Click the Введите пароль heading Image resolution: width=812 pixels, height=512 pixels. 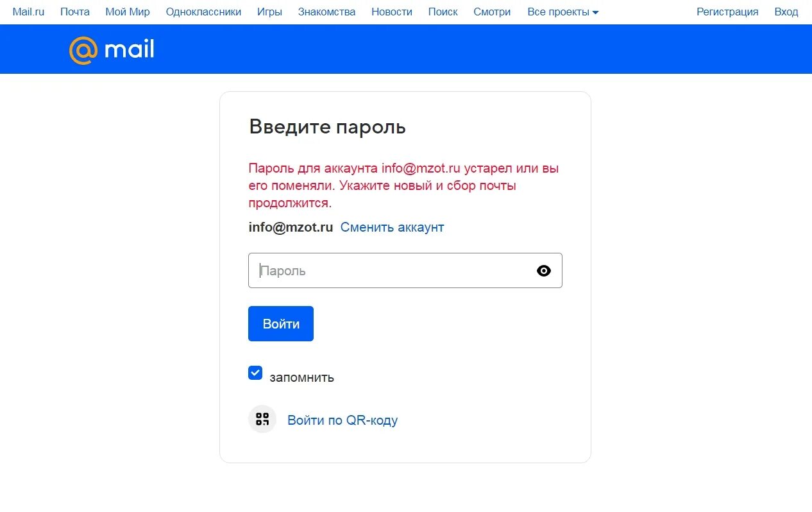click(x=327, y=127)
